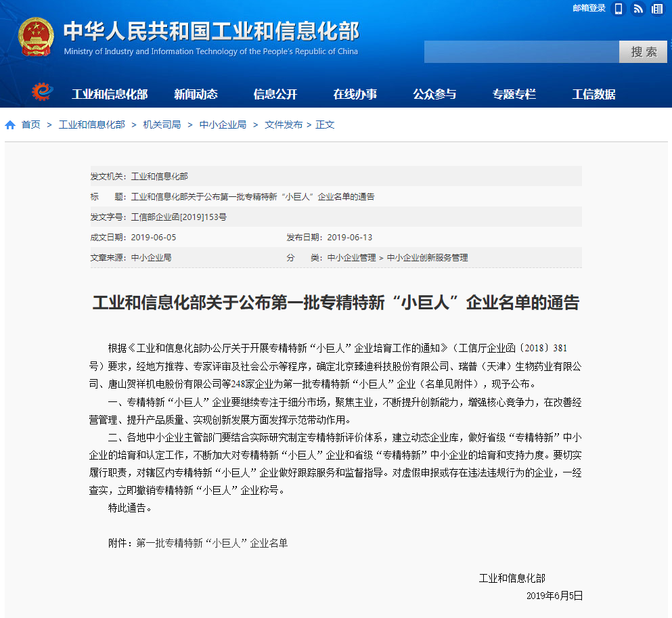
Task: Click the mobile phone version icon
Action: (x=618, y=9)
